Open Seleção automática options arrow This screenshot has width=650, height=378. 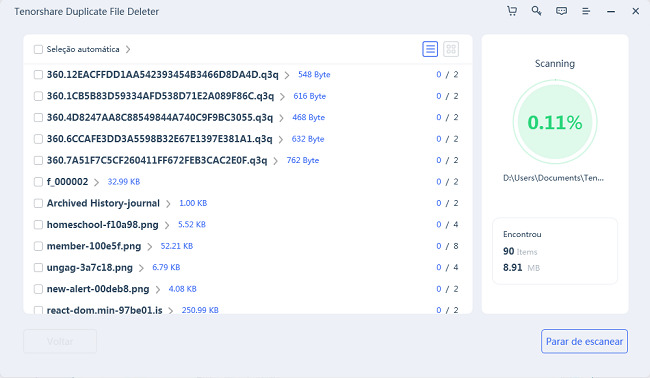click(128, 49)
